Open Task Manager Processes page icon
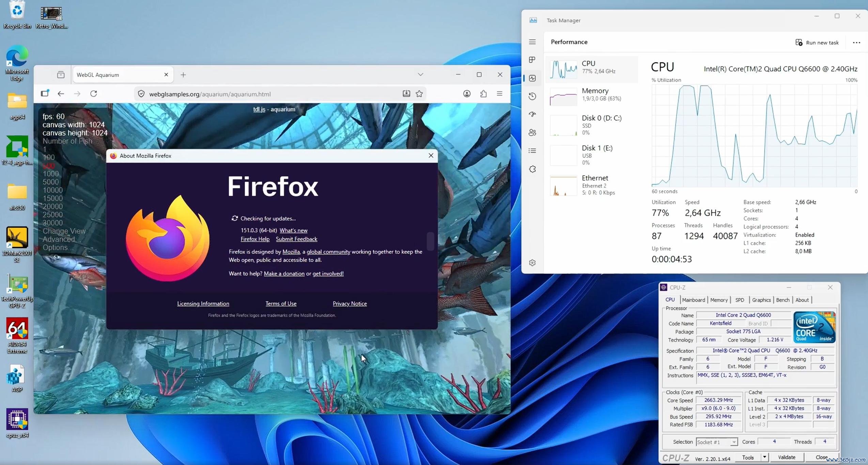 pyautogui.click(x=532, y=60)
